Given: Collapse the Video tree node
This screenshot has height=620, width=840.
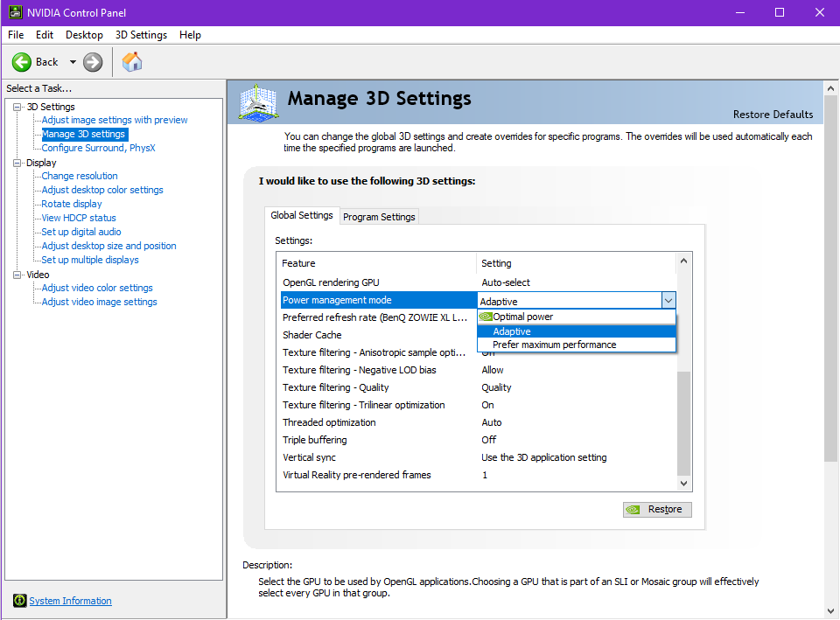Looking at the screenshot, I should (17, 275).
